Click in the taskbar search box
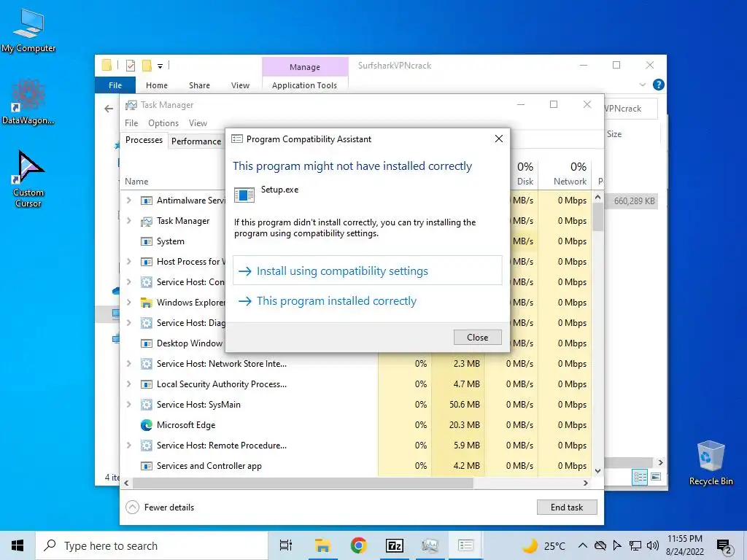This screenshot has height=560, width=747. click(x=152, y=545)
